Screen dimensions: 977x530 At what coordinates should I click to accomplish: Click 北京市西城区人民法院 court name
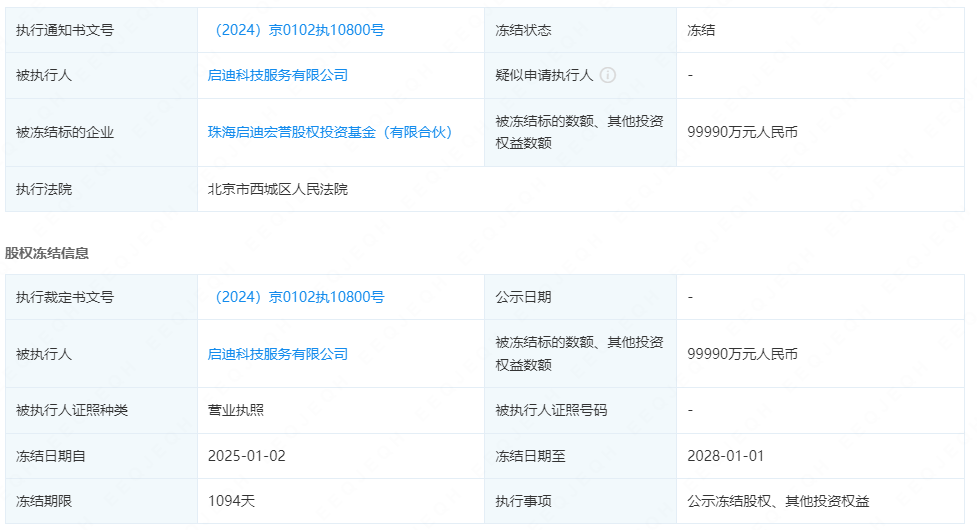tap(278, 189)
